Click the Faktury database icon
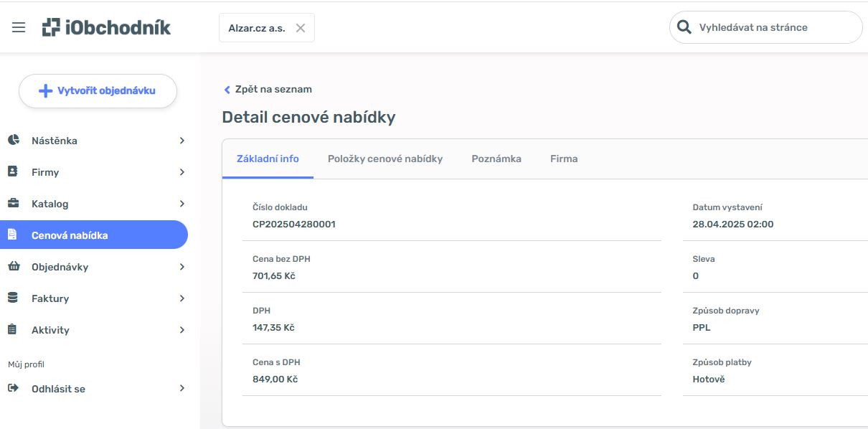 click(13, 298)
